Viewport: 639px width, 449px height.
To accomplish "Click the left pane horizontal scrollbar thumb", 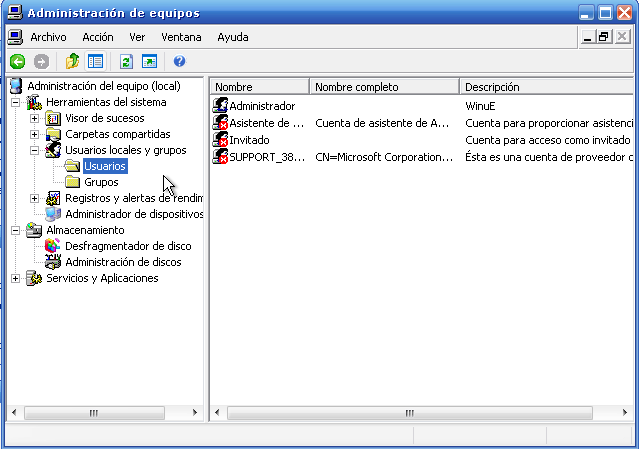I will pyautogui.click(x=93, y=412).
